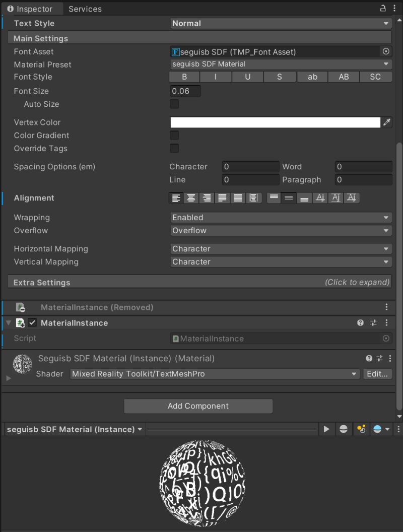This screenshot has width=403, height=532.
Task: Select the bottom vertical alignment icon
Action: [304, 197]
